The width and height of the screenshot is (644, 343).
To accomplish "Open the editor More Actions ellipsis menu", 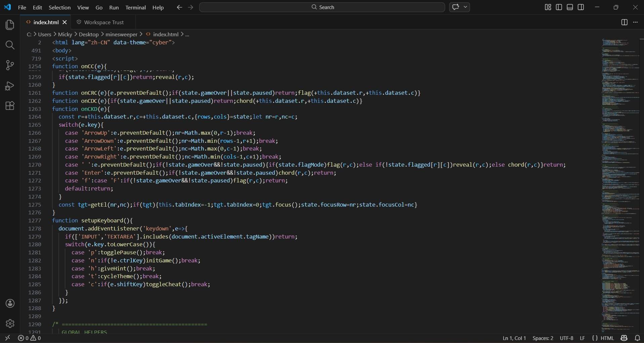I will click(635, 22).
